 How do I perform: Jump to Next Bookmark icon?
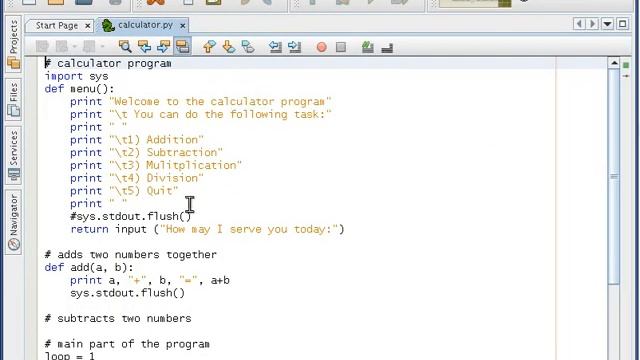pos(229,47)
